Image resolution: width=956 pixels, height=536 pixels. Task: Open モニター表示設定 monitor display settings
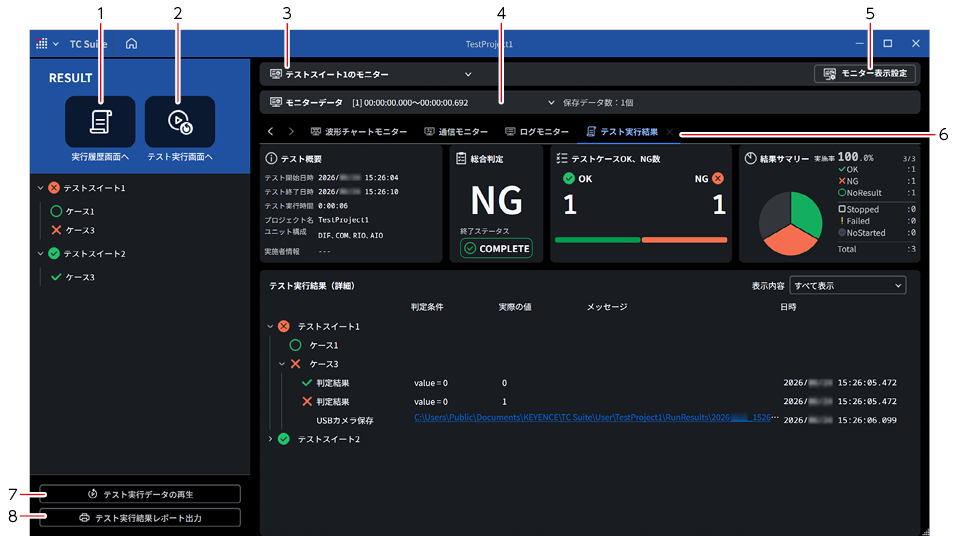point(865,73)
